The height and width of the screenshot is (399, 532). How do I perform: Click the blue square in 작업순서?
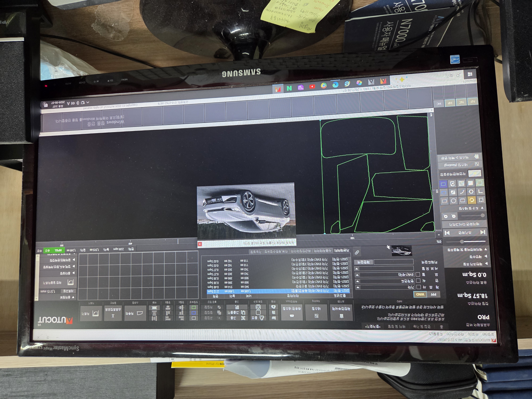(x=194, y=313)
